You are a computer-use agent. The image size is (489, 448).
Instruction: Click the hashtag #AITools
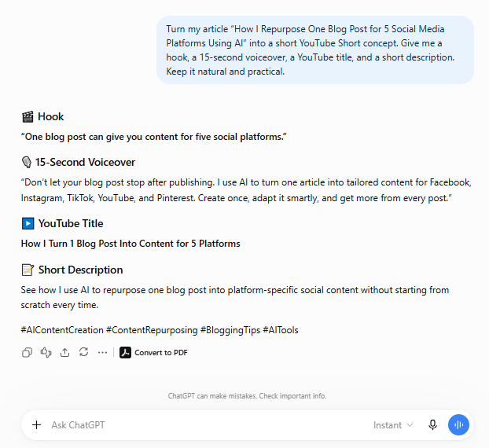(281, 330)
